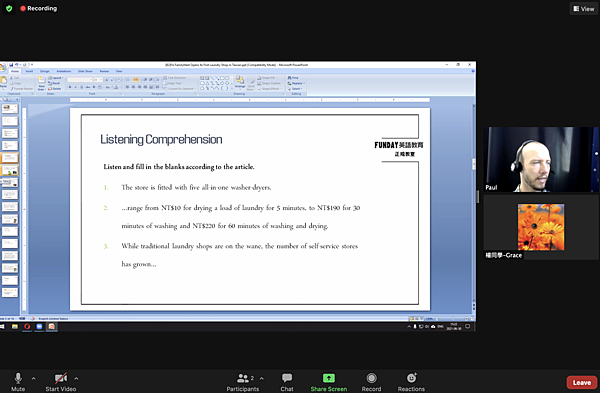
Task: Open the Reactions emoji menu
Action: [411, 382]
